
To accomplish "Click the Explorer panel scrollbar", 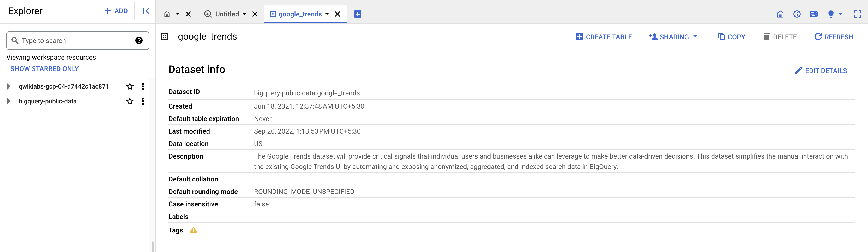I will [153, 246].
